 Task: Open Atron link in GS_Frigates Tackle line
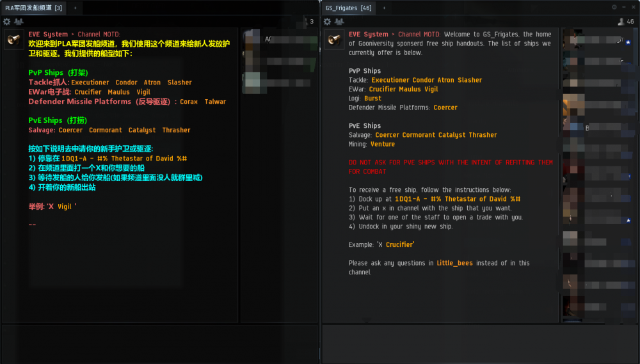[x=445, y=80]
